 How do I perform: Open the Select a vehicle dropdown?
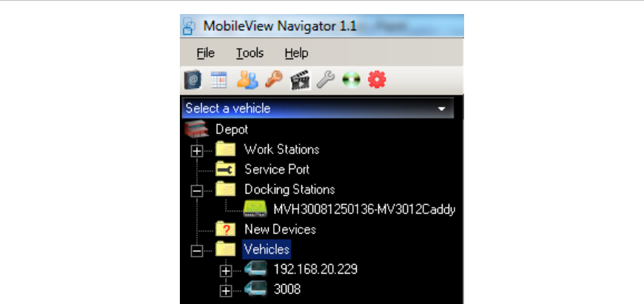tap(443, 108)
